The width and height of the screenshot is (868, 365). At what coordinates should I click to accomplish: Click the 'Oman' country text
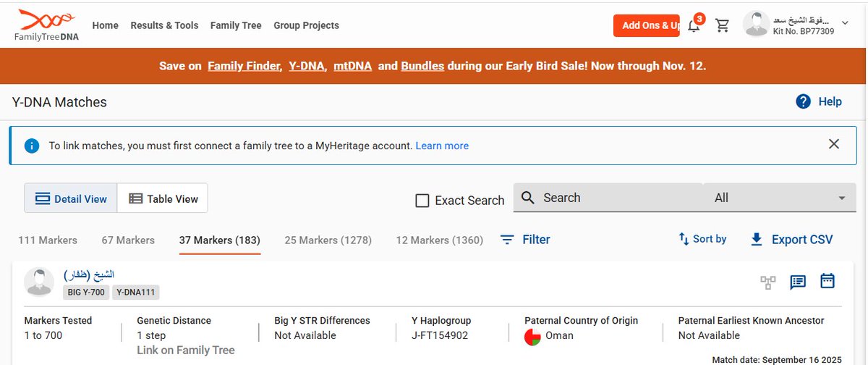point(560,335)
